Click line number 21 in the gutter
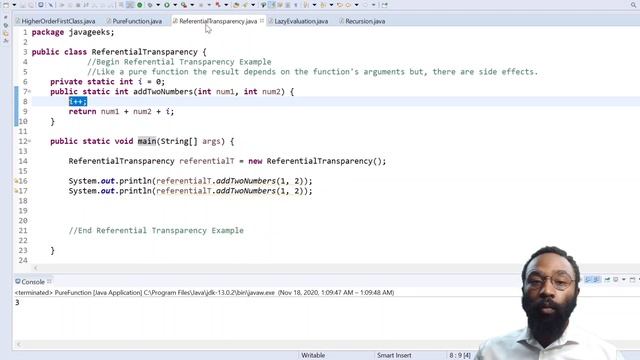The image size is (640, 360). click(x=23, y=231)
